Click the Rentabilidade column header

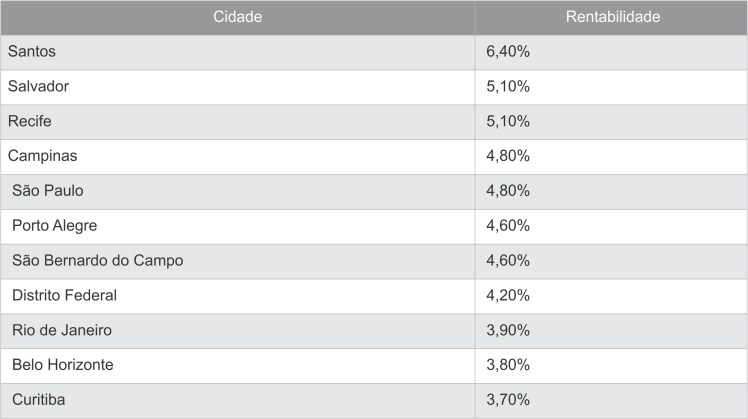(612, 18)
